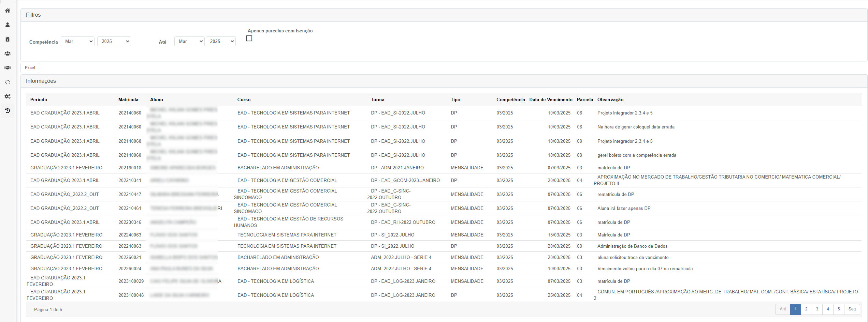
Task: Go to pagination page 2
Action: [806, 309]
